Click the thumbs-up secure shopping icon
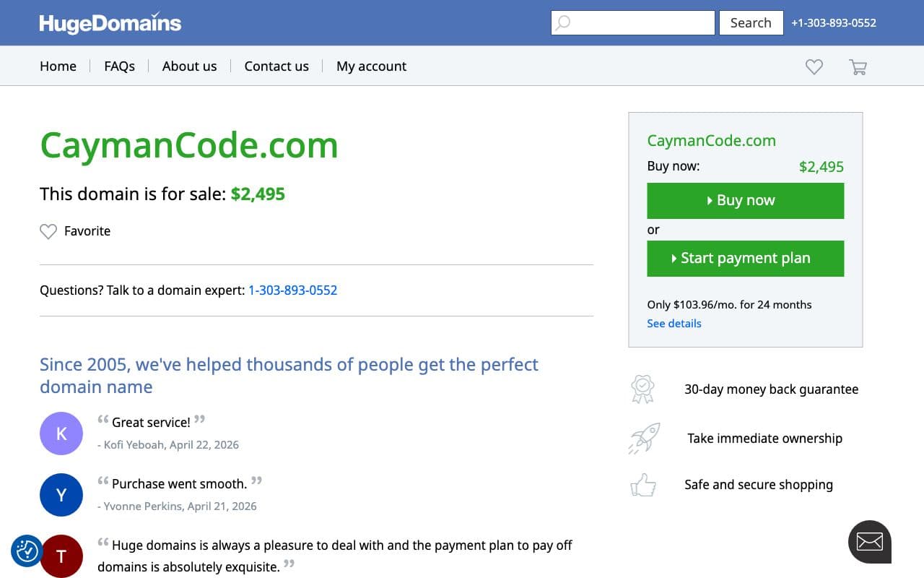Image resolution: width=924 pixels, height=578 pixels. click(x=643, y=485)
